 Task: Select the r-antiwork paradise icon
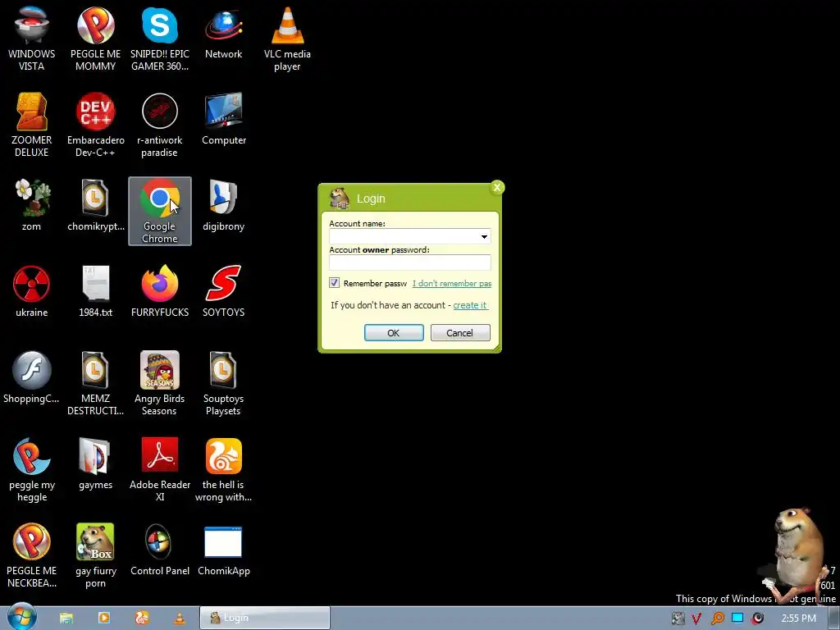coord(160,125)
